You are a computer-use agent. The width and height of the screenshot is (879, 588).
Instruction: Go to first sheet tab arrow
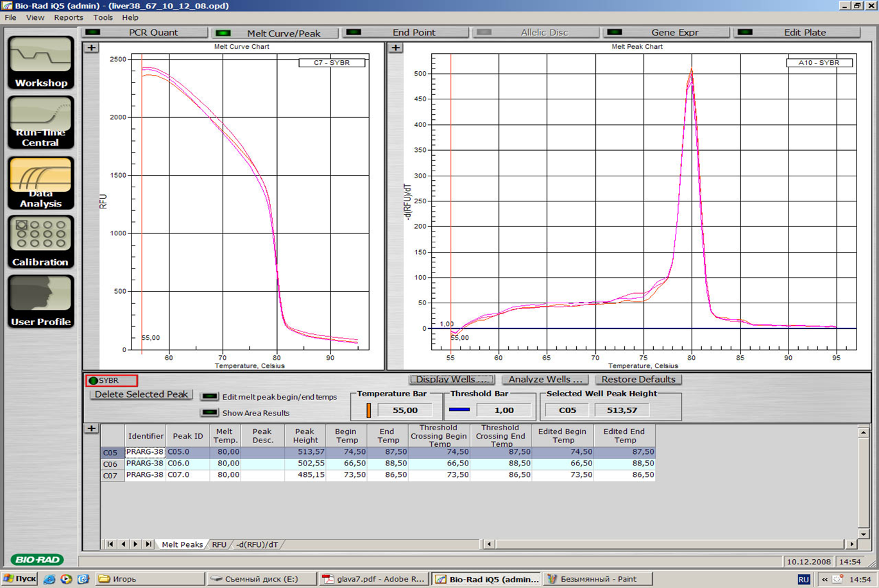(x=110, y=544)
